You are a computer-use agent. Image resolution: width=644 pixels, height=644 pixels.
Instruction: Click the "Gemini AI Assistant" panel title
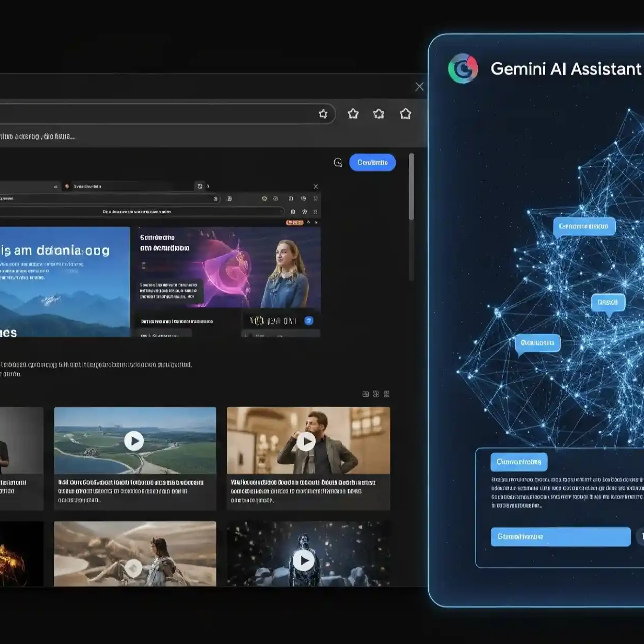[x=566, y=69]
